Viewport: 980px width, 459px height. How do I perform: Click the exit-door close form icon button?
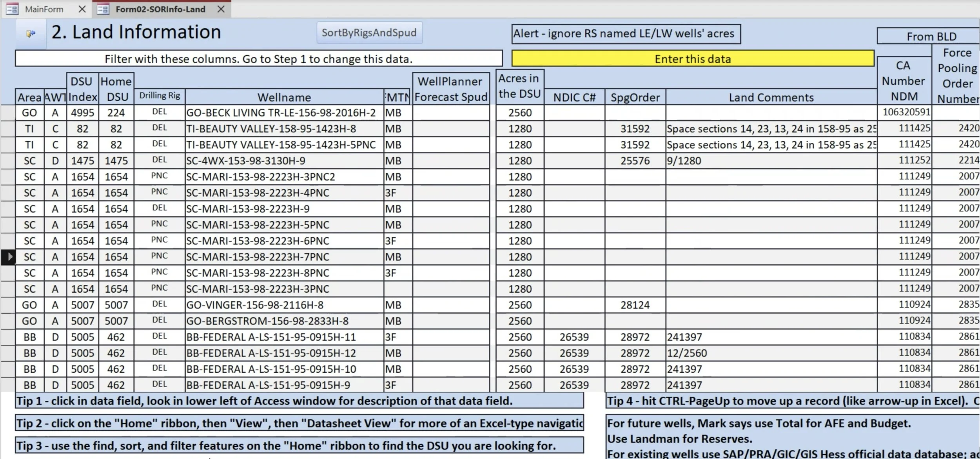click(31, 34)
